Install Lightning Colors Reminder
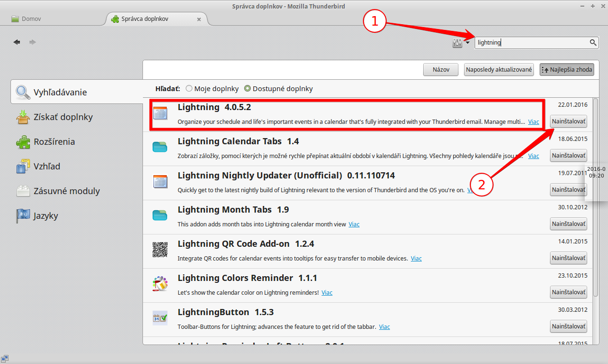This screenshot has height=364, width=608. pos(569,292)
